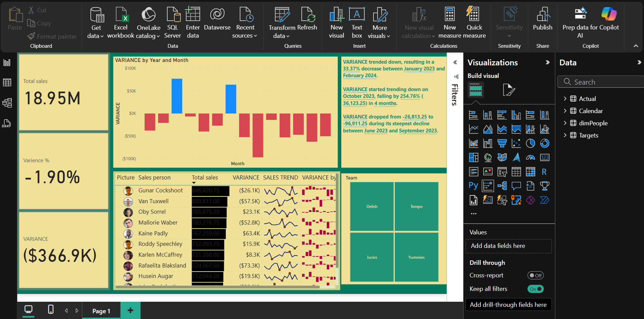Image resolution: width=644 pixels, height=319 pixels.
Task: Select the R script visual
Action: [544, 172]
